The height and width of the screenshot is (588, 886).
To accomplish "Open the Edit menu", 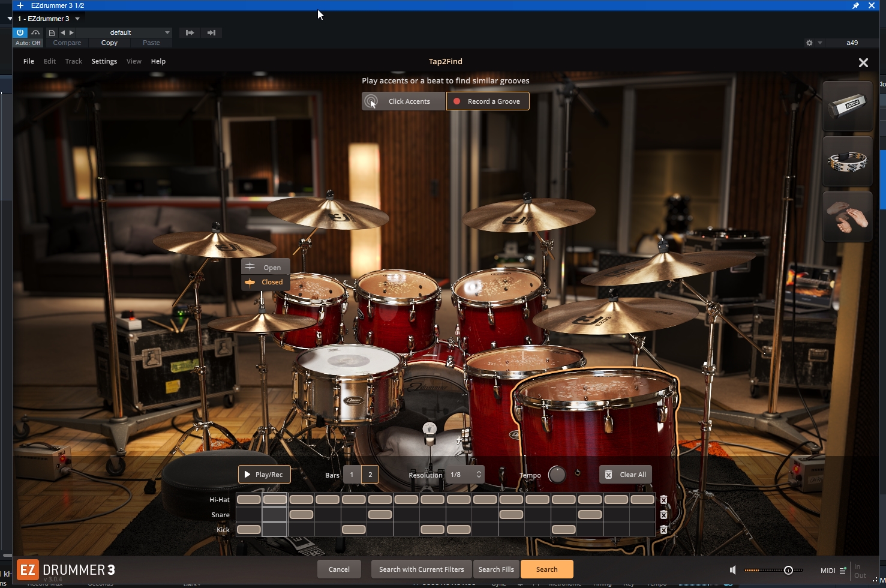I will (x=50, y=61).
